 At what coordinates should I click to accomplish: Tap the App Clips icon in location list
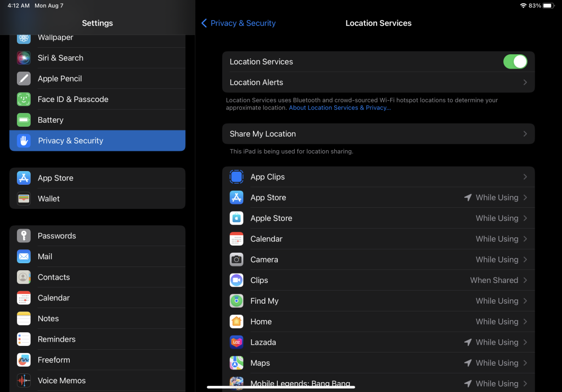(237, 177)
